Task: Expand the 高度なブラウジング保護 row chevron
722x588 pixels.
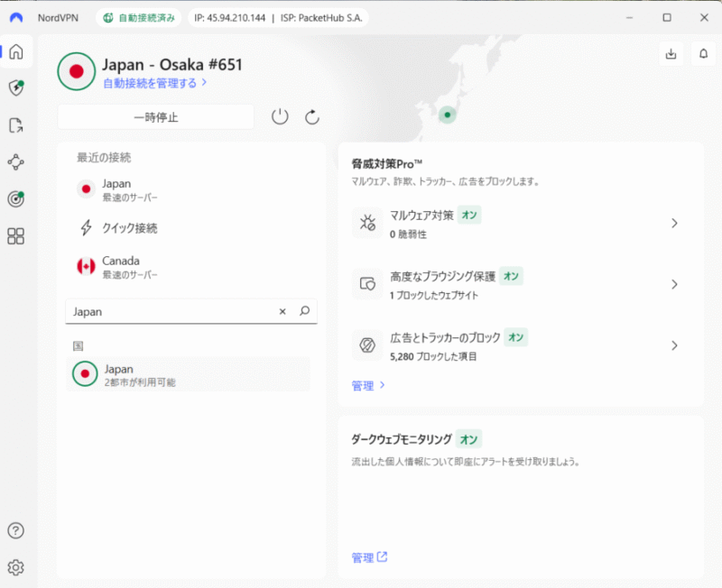Action: point(674,284)
